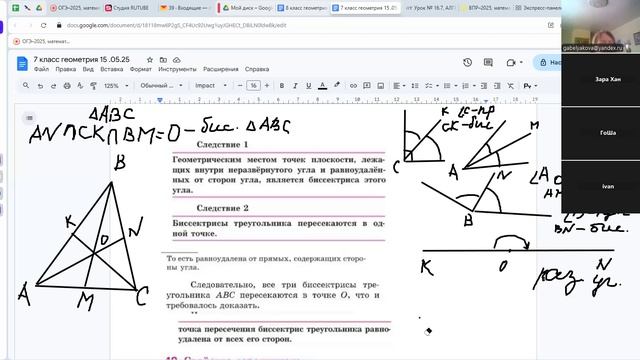The width and height of the screenshot is (640, 360).
Task: Decrease the indent
Action: click(484, 86)
